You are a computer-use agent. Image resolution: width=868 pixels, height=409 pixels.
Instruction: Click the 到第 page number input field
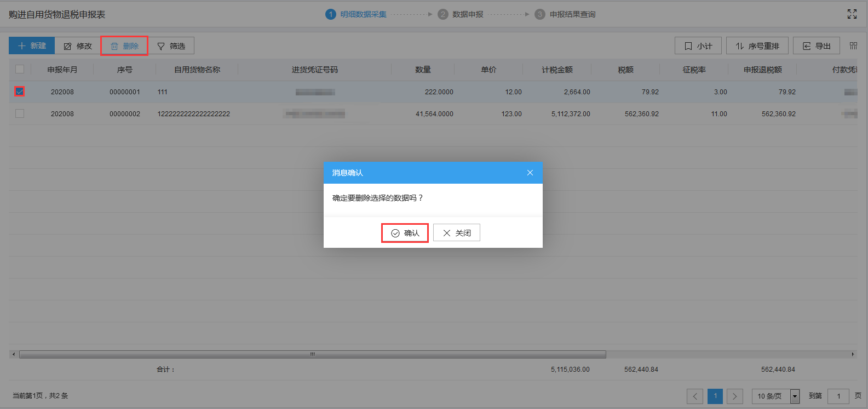pos(838,396)
